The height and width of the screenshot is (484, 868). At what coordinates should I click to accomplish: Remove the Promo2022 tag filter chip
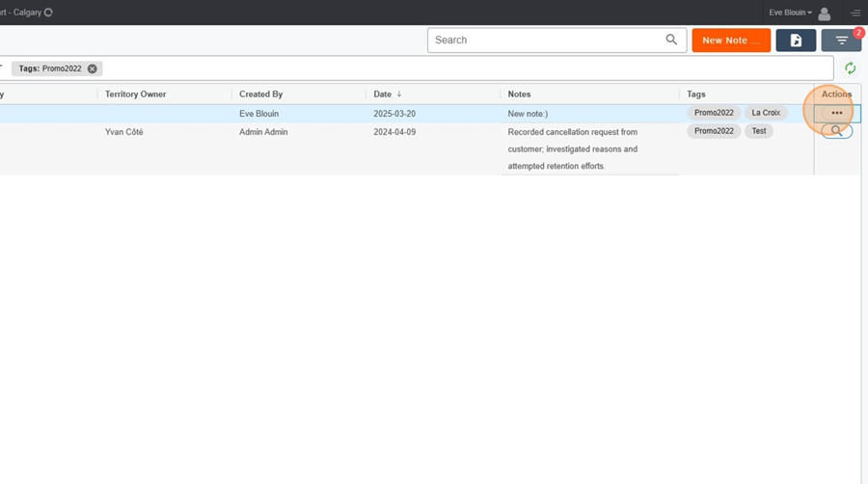[92, 68]
